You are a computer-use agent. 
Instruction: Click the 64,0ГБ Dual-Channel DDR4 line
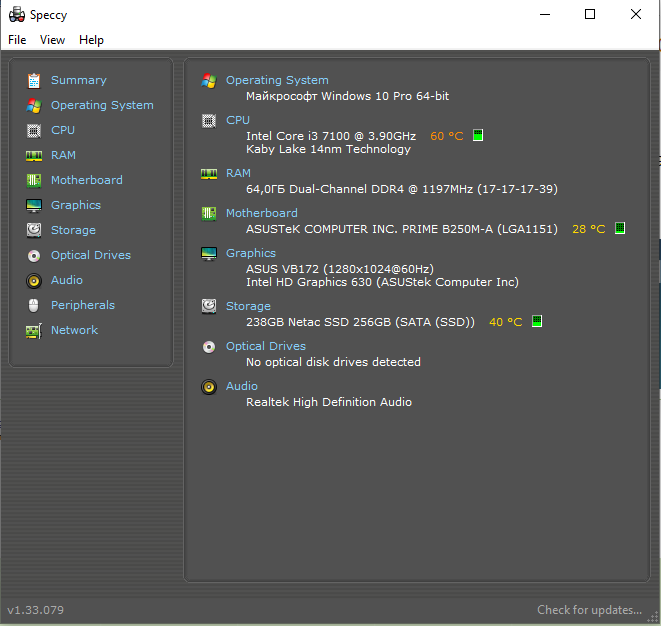click(402, 189)
